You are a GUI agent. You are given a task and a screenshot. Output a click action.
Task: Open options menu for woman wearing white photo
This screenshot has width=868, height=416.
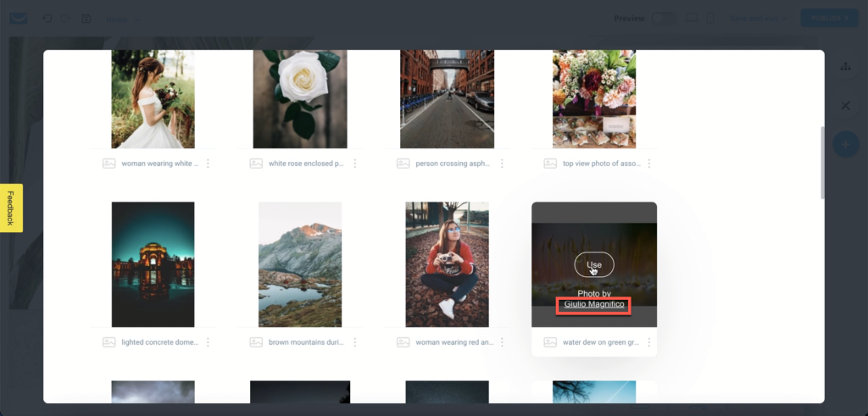[x=209, y=164]
